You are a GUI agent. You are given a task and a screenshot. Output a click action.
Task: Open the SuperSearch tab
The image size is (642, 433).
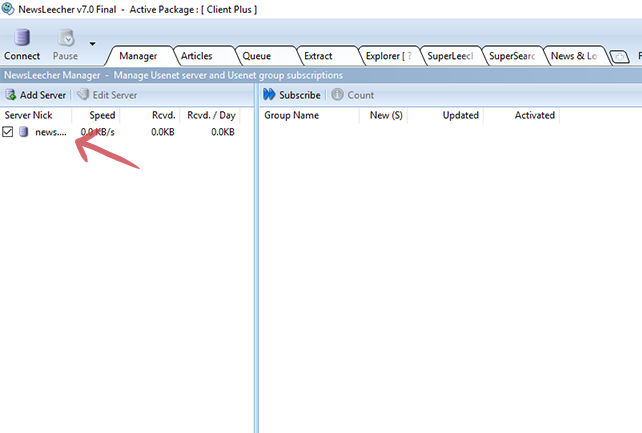[512, 56]
